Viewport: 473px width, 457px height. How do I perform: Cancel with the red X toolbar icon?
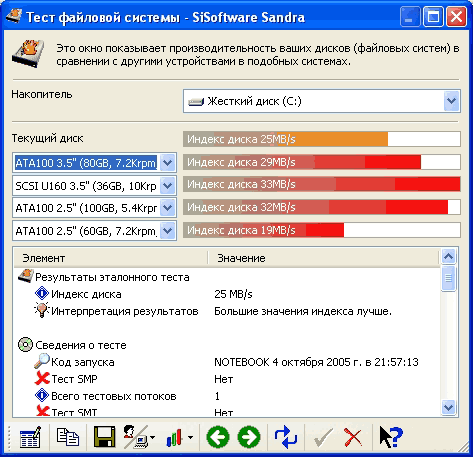click(x=353, y=437)
